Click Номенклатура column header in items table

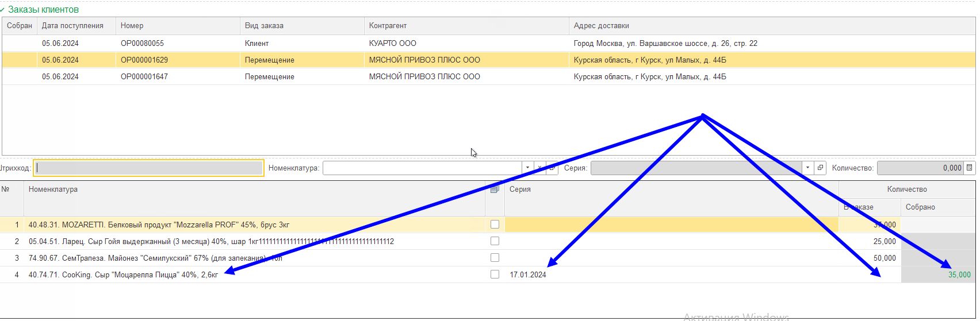pos(254,198)
